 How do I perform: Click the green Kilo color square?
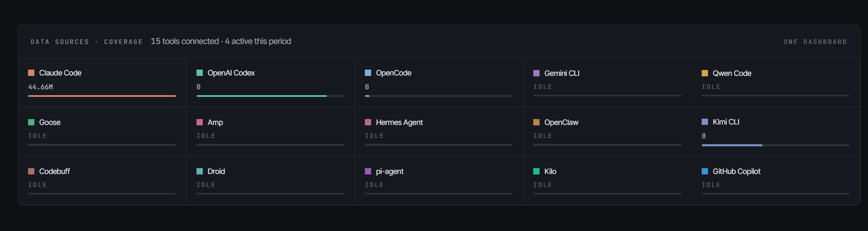(x=536, y=171)
